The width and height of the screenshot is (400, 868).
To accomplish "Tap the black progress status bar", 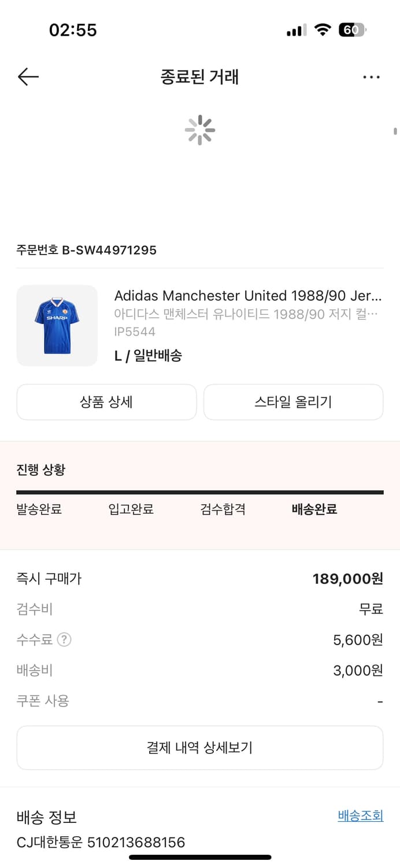I will pos(200,492).
